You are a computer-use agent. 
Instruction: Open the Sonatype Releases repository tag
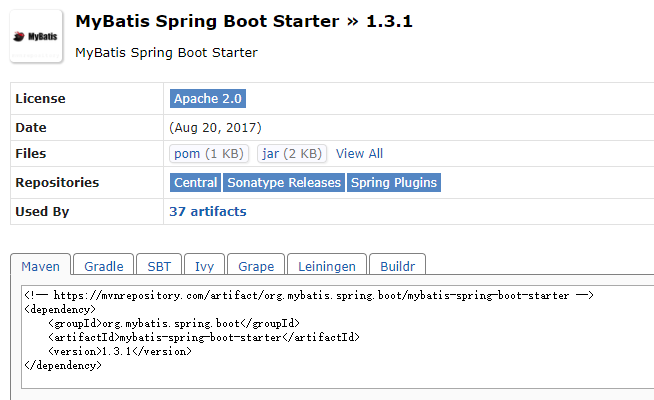click(284, 182)
